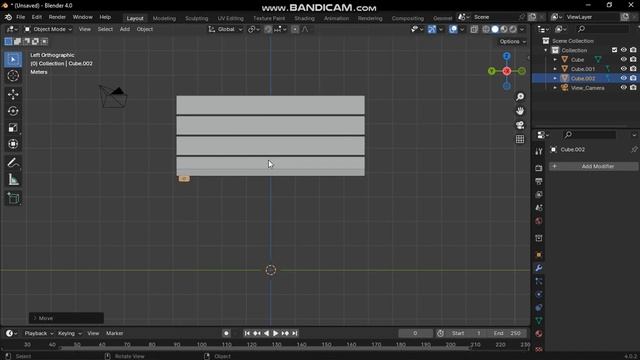This screenshot has height=360, width=640.
Task: Open the Edit menu
Action: click(x=37, y=17)
